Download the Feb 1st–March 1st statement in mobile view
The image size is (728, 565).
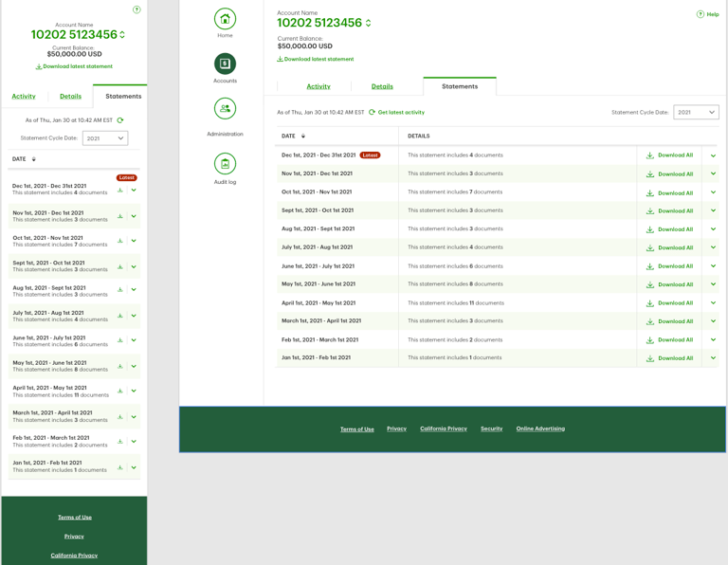pos(119,441)
